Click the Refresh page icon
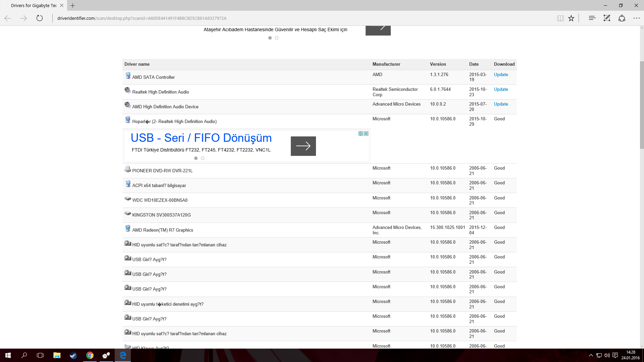Viewport: 644px width, 362px height. point(40,18)
